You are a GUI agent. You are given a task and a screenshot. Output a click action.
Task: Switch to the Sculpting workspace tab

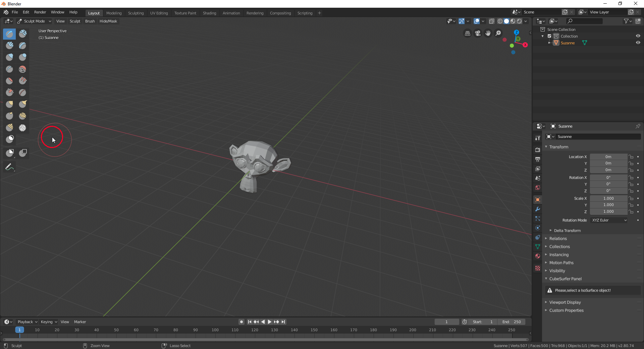click(136, 13)
